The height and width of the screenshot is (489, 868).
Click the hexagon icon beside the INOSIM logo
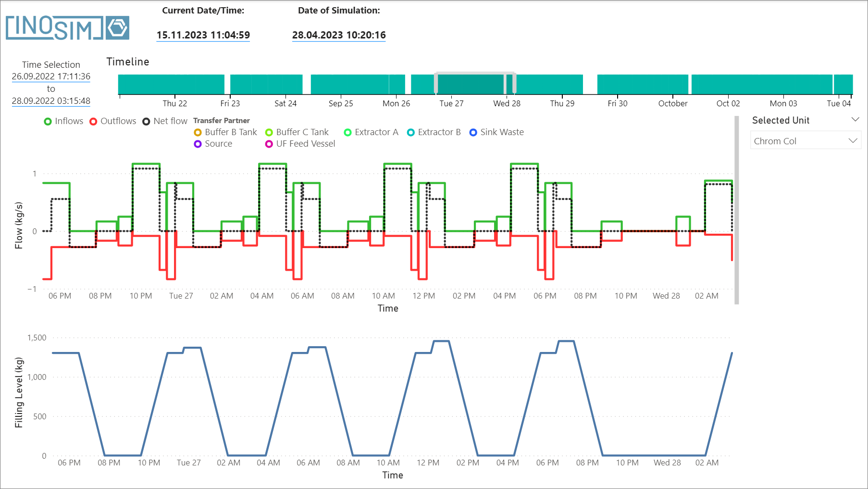coord(117,27)
